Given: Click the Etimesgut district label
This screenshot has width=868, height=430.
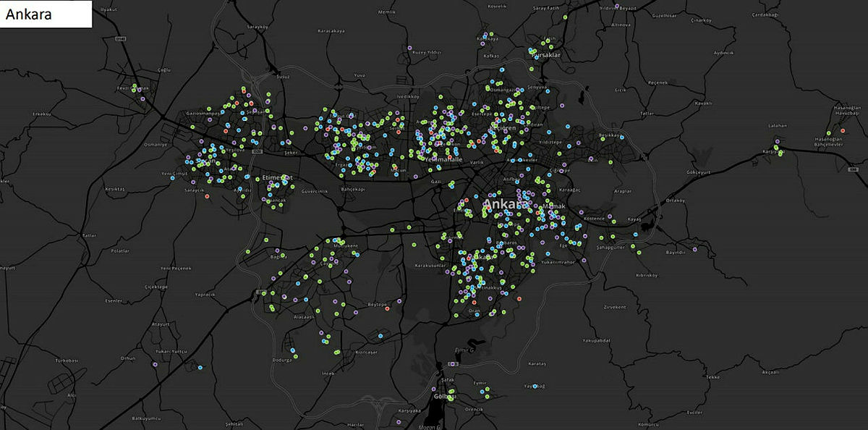Looking at the screenshot, I should 276,177.
